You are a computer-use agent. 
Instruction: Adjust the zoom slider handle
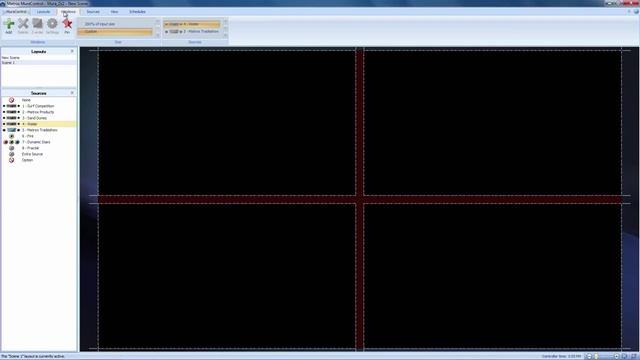point(596,356)
